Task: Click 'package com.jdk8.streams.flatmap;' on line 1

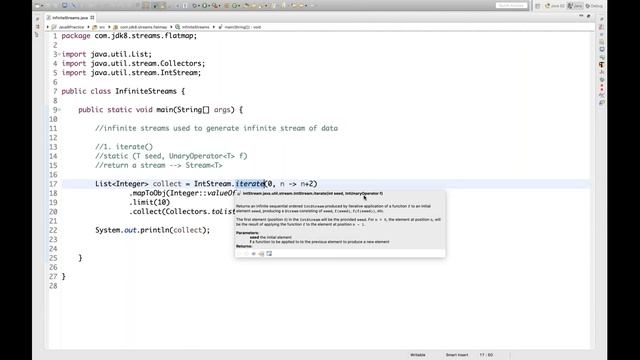Action: pos(129,36)
